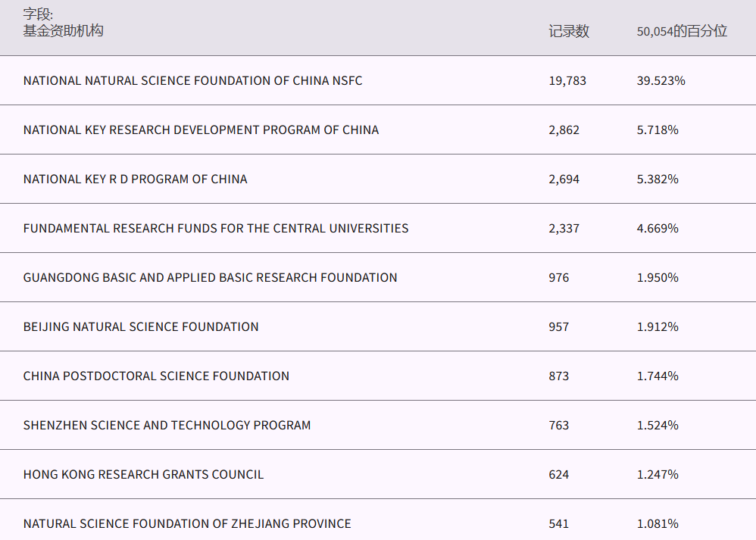
Task: Click Shenzhen Science and Technology Program
Action: pos(167,425)
